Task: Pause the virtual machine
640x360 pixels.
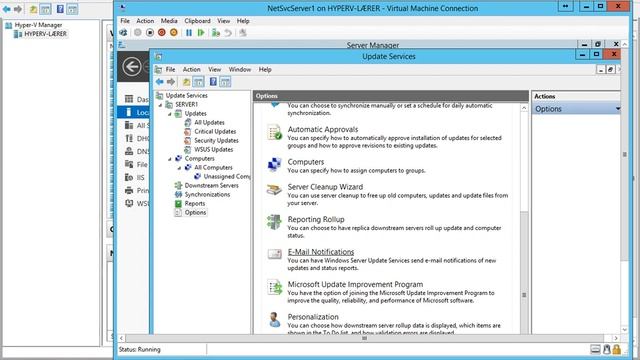Action: [x=189, y=33]
